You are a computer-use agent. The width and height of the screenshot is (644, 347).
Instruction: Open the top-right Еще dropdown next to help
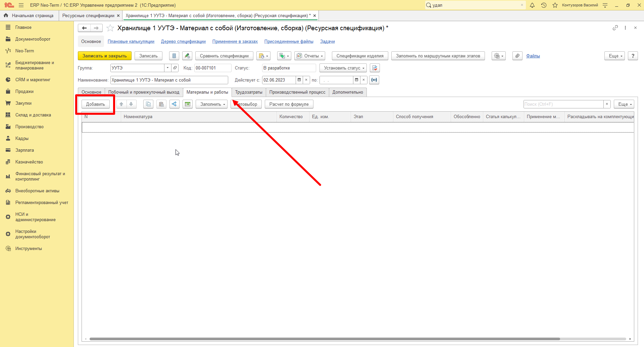tap(615, 56)
